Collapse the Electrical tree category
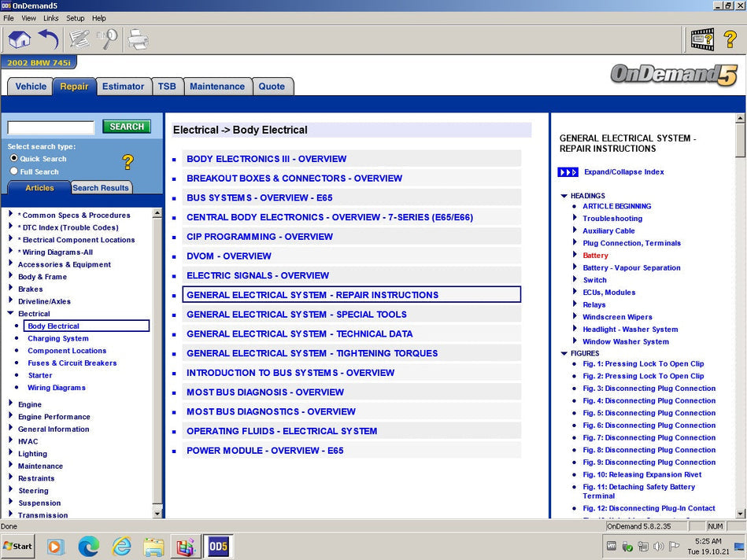This screenshot has height=560, width=747. coord(11,313)
